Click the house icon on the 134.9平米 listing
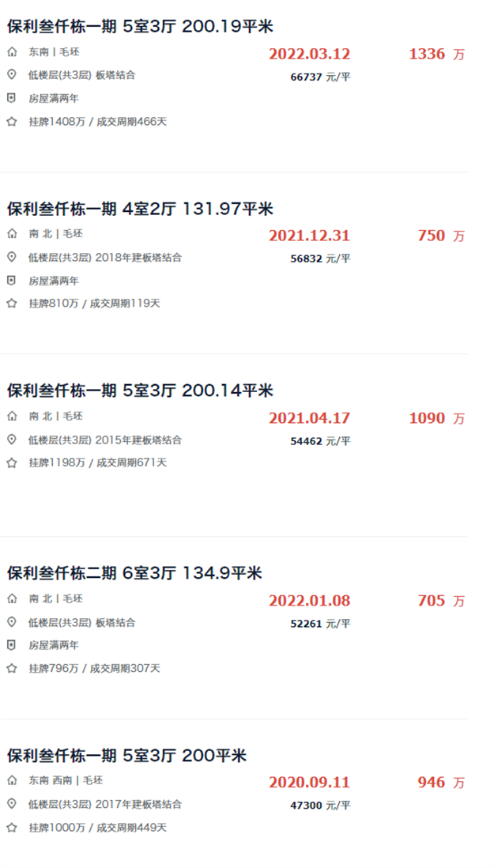This screenshot has height=868, width=494. (x=11, y=599)
